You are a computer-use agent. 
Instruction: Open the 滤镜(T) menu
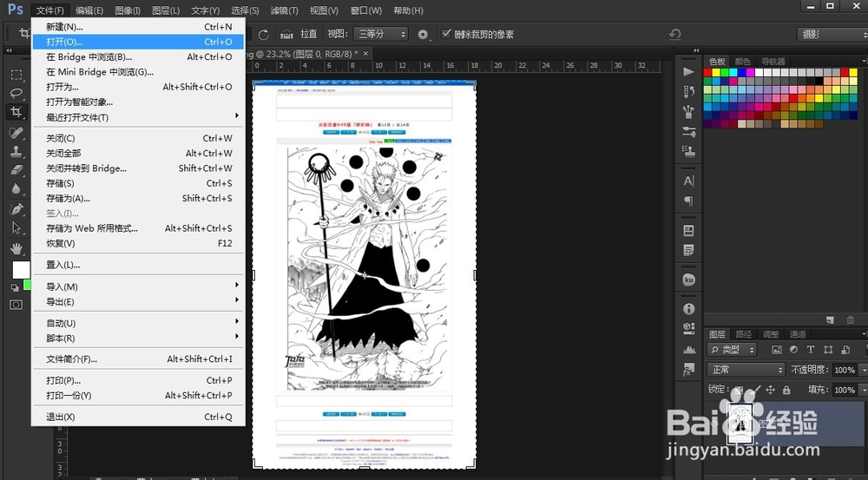[285, 10]
